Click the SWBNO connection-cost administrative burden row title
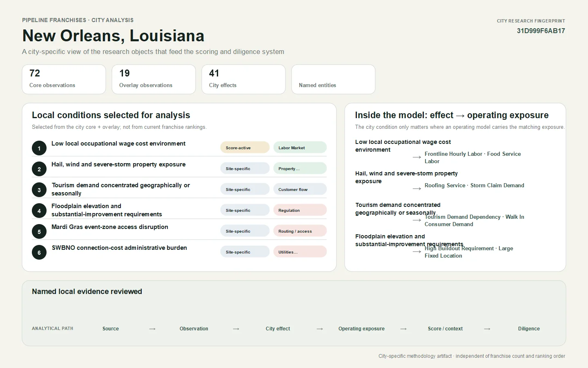The width and height of the screenshot is (588, 368). 119,248
